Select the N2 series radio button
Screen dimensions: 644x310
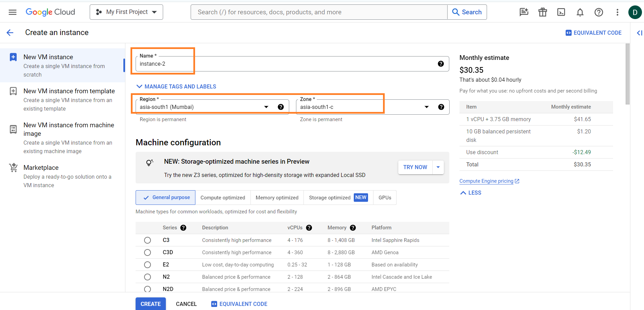(x=147, y=277)
